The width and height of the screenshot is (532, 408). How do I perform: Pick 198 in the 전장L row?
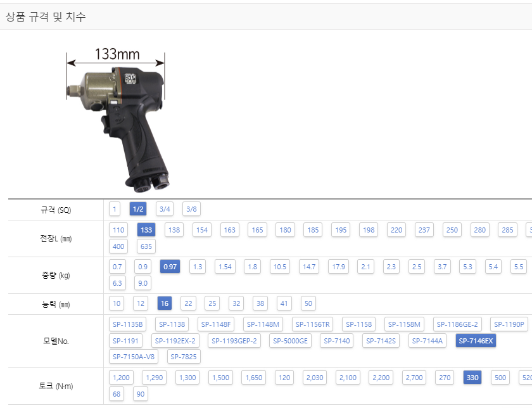[369, 230]
